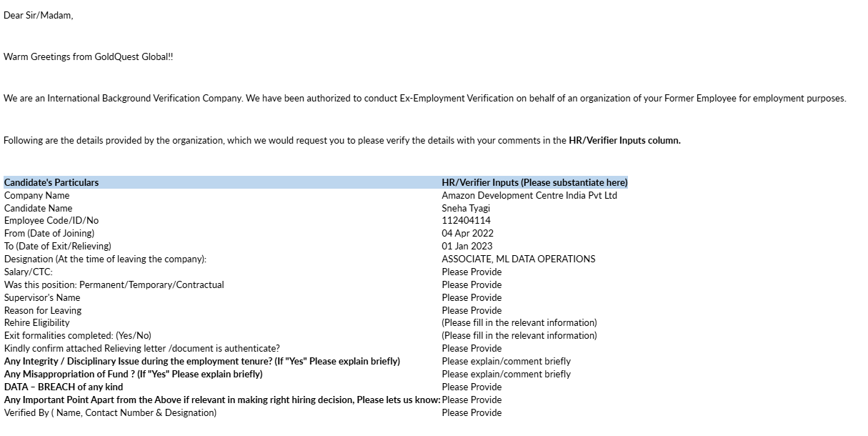Click the 'Candidate Name' label cell

click(39, 208)
